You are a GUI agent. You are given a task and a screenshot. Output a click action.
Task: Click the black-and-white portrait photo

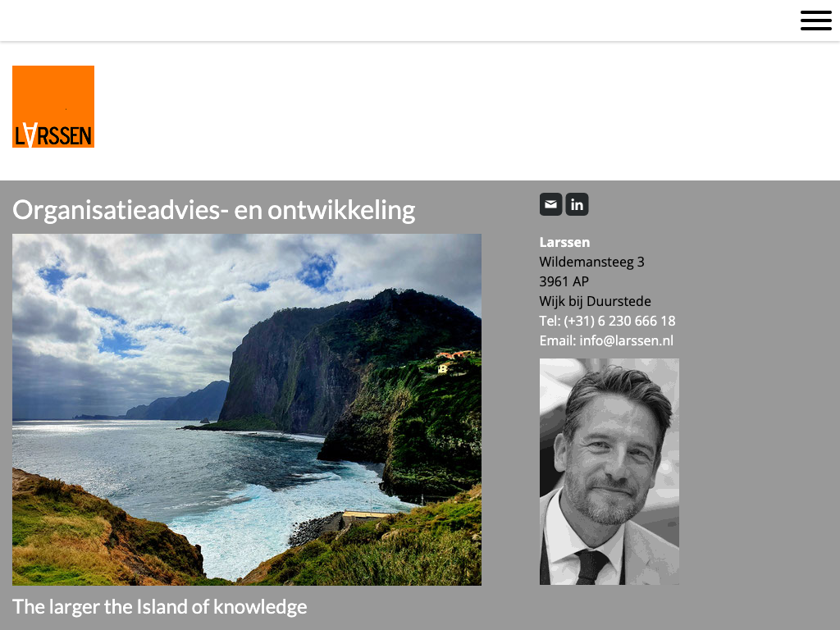(x=609, y=472)
